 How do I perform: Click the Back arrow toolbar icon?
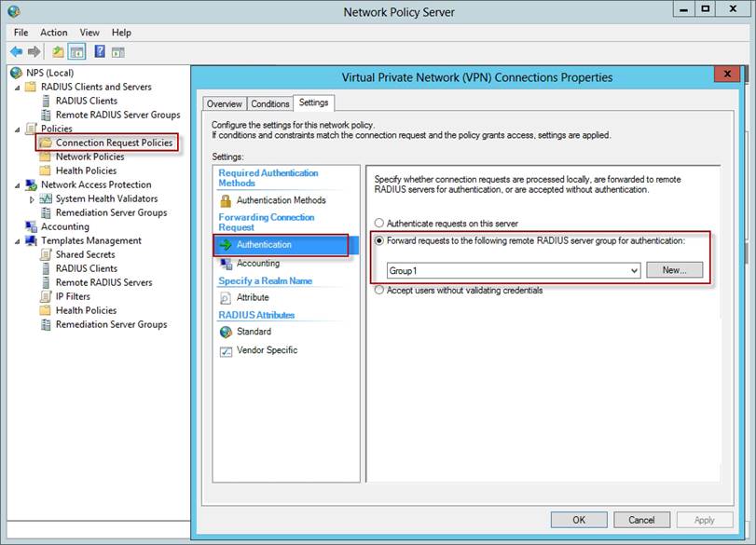click(16, 52)
